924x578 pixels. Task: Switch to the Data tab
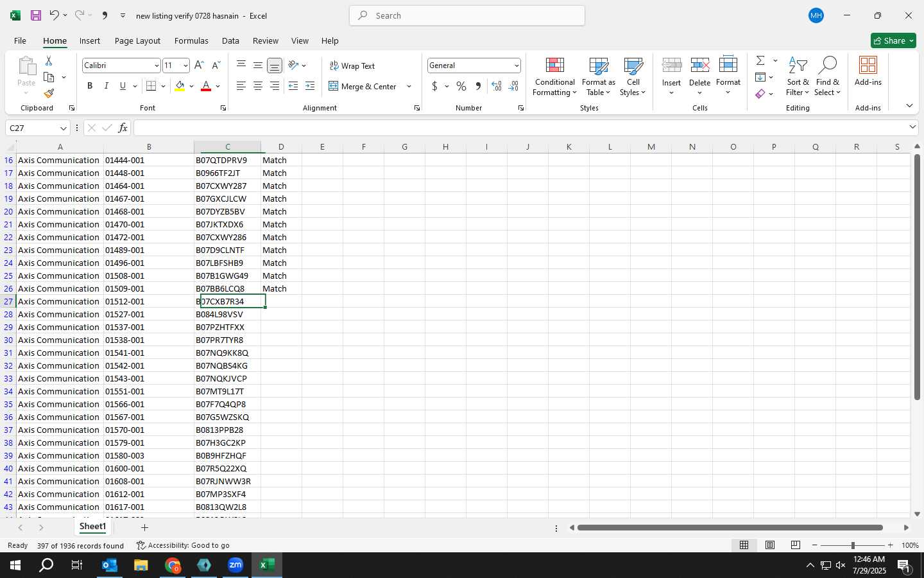[230, 40]
